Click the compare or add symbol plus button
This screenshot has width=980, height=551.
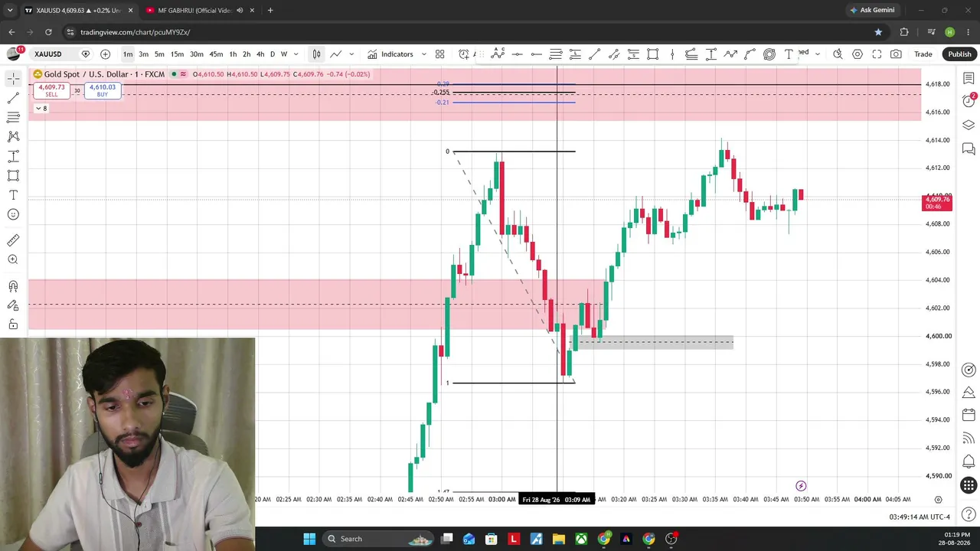point(105,54)
